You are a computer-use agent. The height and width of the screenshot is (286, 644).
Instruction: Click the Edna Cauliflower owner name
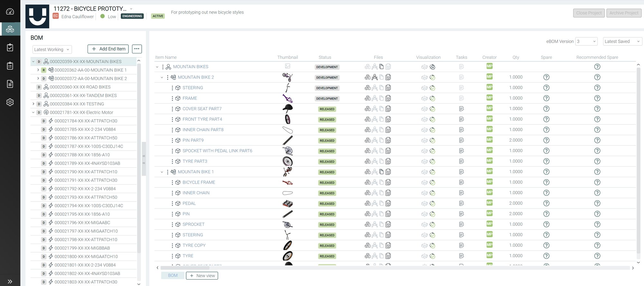pos(78,16)
